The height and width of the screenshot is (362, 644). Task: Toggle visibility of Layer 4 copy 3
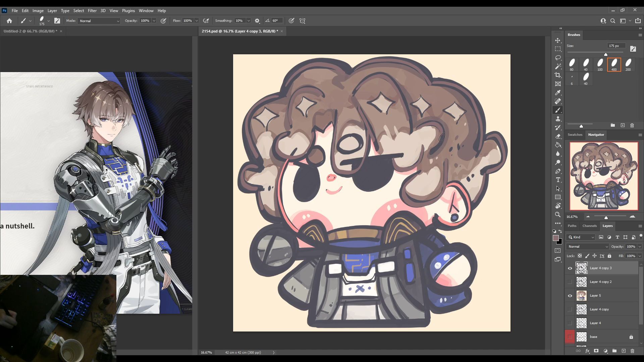570,268
